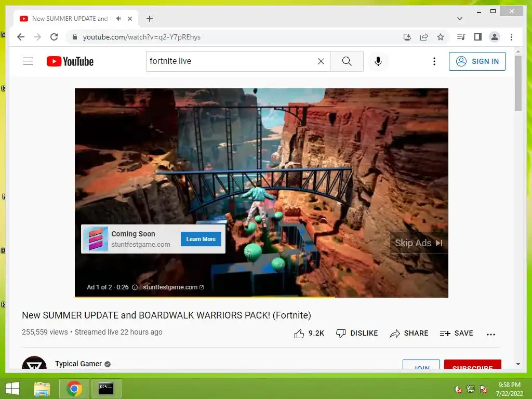Start voice search with the microphone icon

378,61
